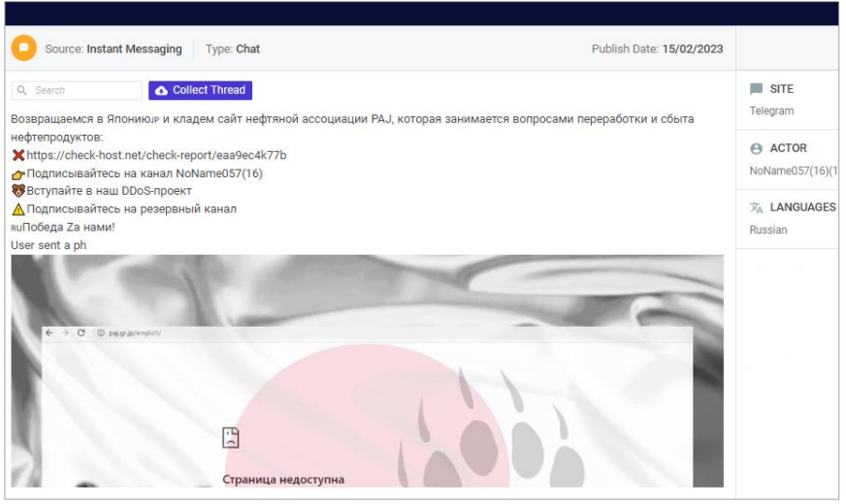
Task: Click the NoName057(16) actor value
Action: click(x=794, y=171)
